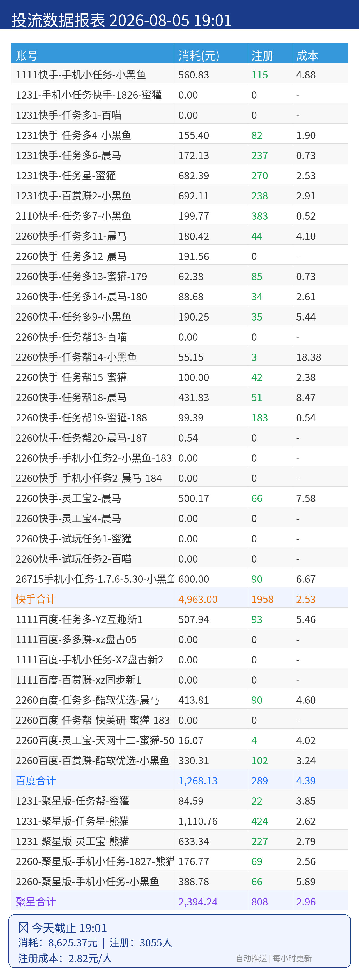This screenshot has height=980, width=359.
Task: Click spend value 682.39
Action: pos(194,176)
